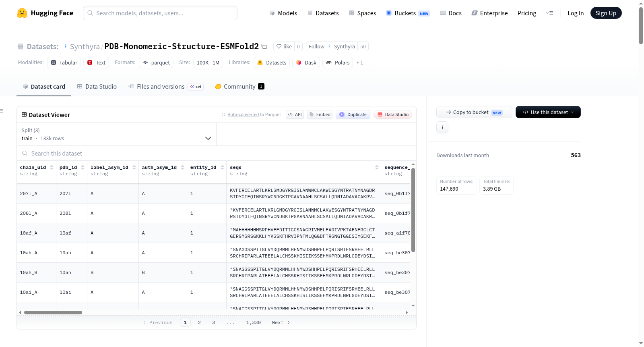
Task: Sort the seqs column
Action: (377, 167)
